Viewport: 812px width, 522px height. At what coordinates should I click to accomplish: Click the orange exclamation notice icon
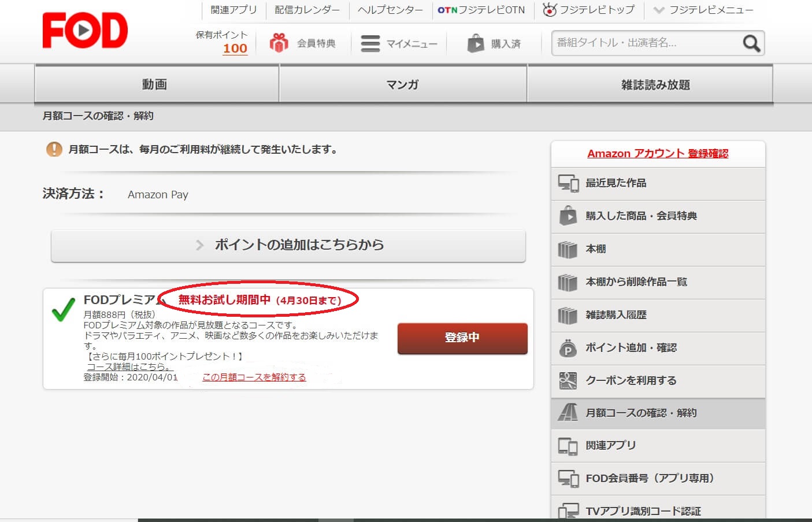(54, 149)
